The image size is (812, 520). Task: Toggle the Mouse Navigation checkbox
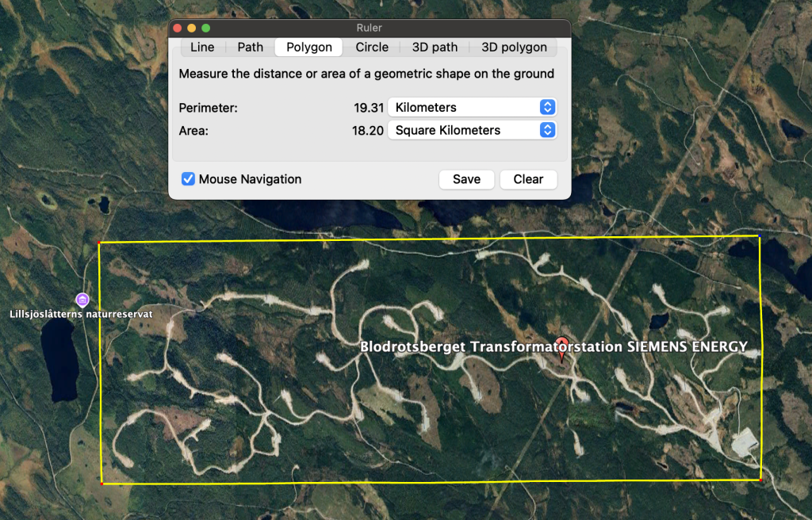click(188, 179)
